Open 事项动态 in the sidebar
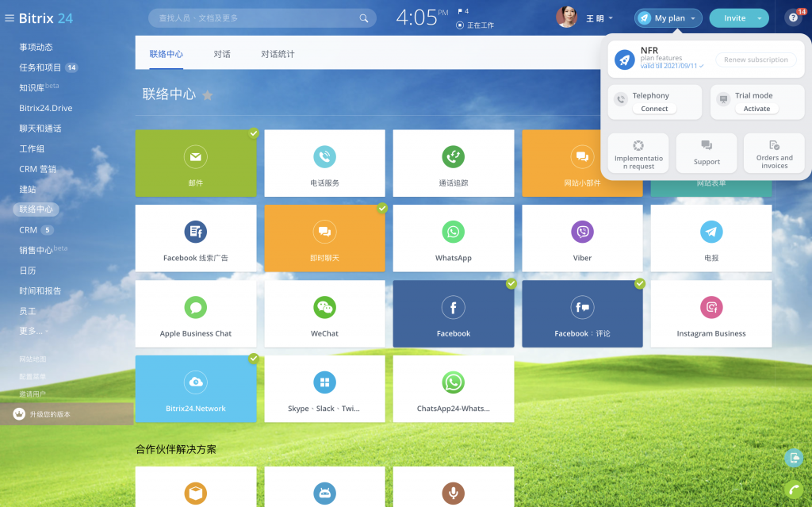Viewport: 812px width, 507px height. 36,47
